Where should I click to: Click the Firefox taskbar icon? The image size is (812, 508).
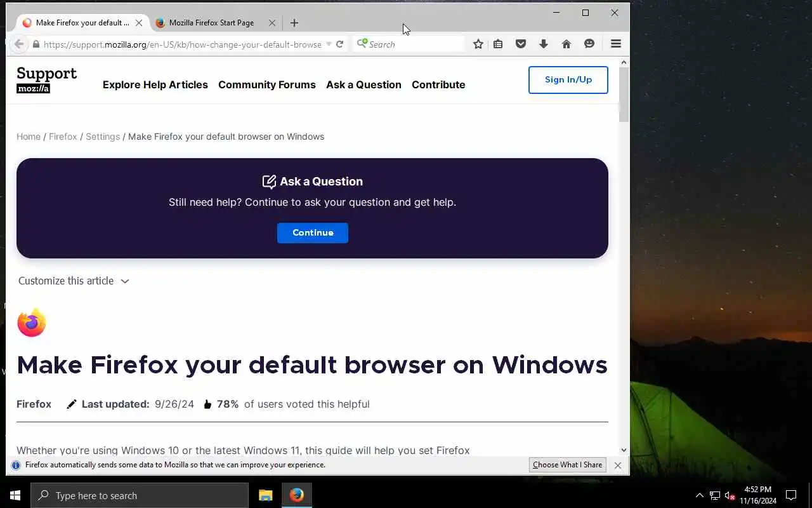click(297, 495)
